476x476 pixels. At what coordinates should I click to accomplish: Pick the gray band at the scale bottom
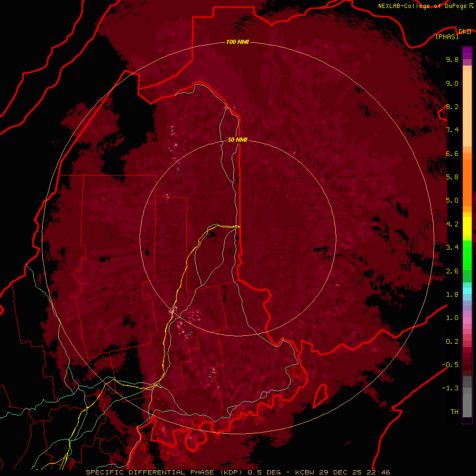click(467, 398)
